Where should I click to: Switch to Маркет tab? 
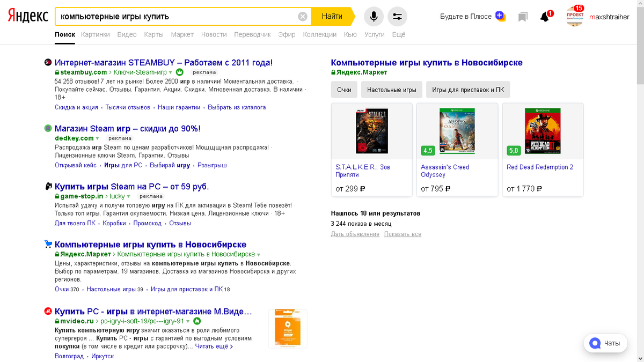[x=182, y=34]
